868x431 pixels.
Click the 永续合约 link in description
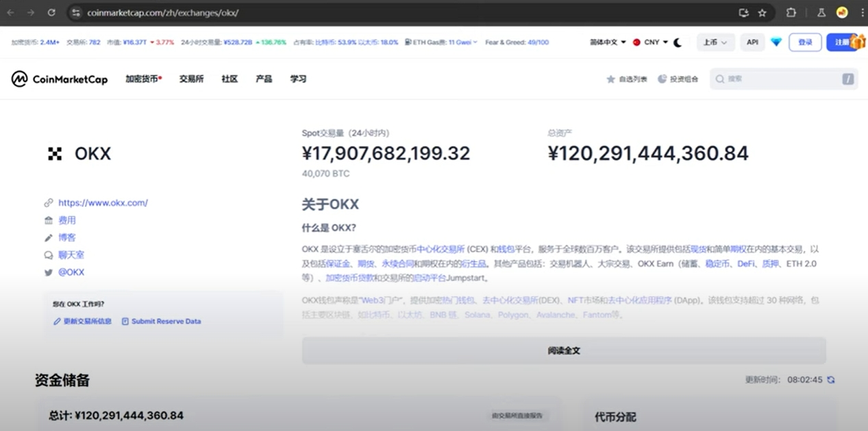398,264
